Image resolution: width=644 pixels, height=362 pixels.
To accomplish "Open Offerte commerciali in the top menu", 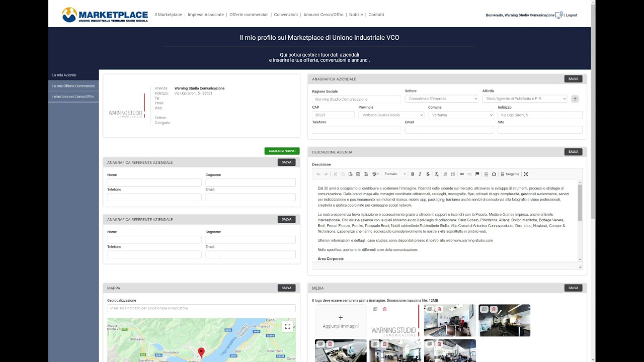I will 249,15.
